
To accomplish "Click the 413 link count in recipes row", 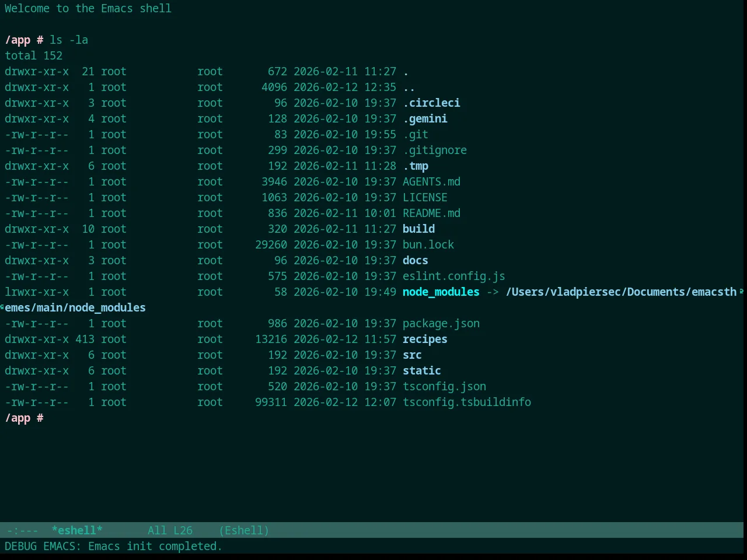I will 85,339.
